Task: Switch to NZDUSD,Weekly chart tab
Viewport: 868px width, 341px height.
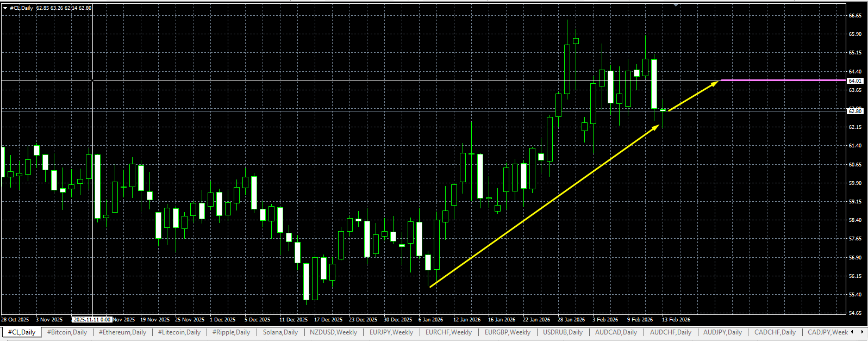Action: 334,332
